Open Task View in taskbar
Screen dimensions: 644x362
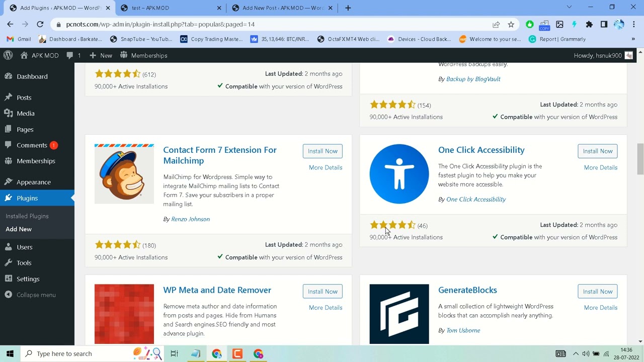point(174,353)
